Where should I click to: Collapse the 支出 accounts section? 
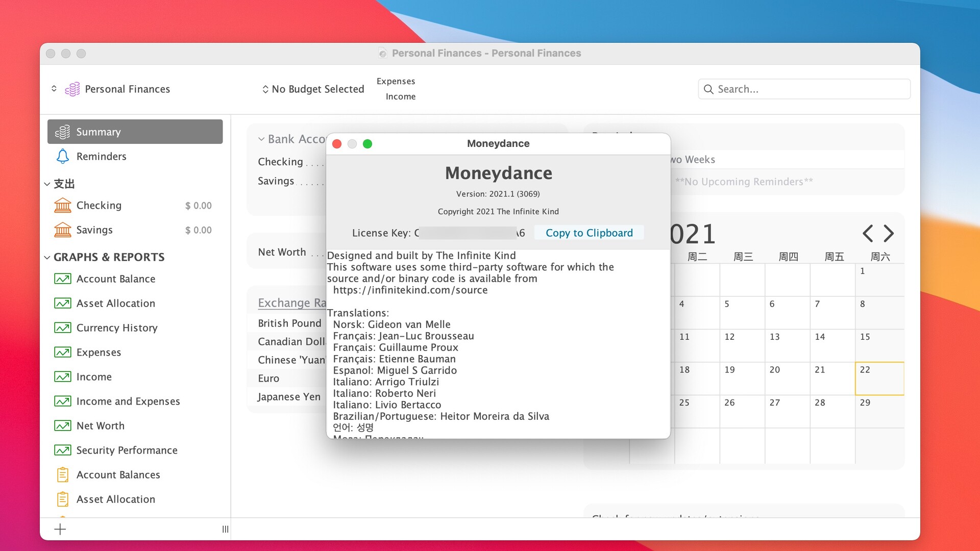47,184
